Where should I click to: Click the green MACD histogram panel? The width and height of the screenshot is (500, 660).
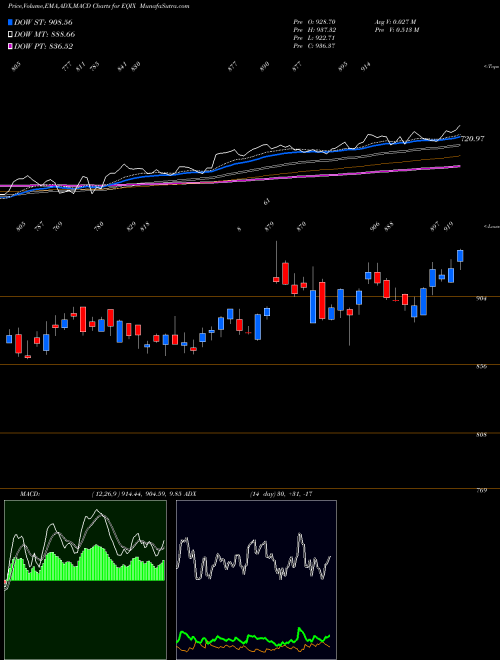tap(85, 580)
